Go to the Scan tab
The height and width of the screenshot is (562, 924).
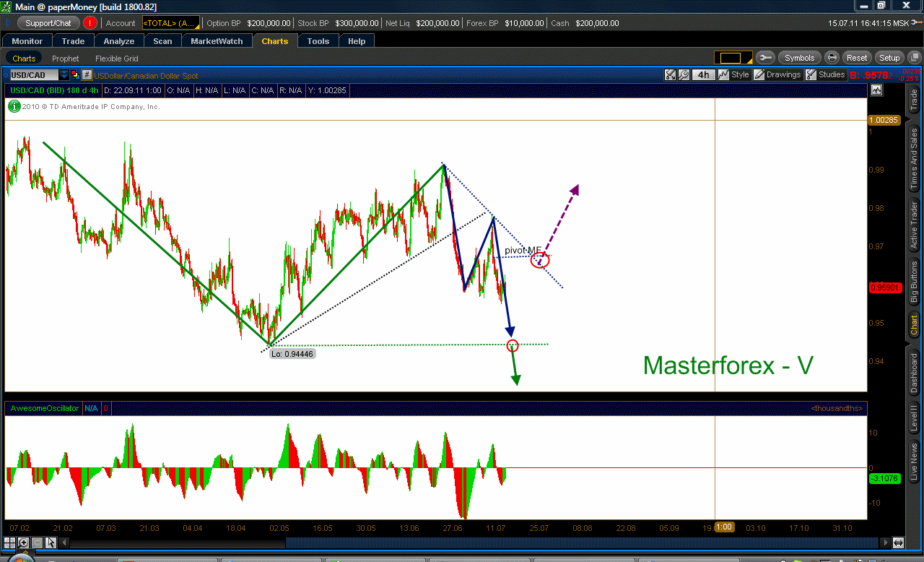coord(162,41)
